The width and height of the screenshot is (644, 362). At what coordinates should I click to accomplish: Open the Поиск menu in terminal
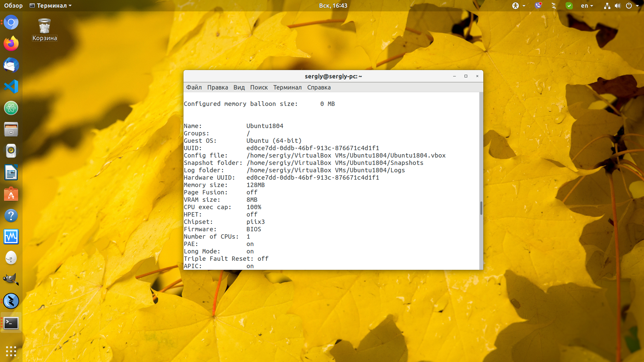click(259, 87)
